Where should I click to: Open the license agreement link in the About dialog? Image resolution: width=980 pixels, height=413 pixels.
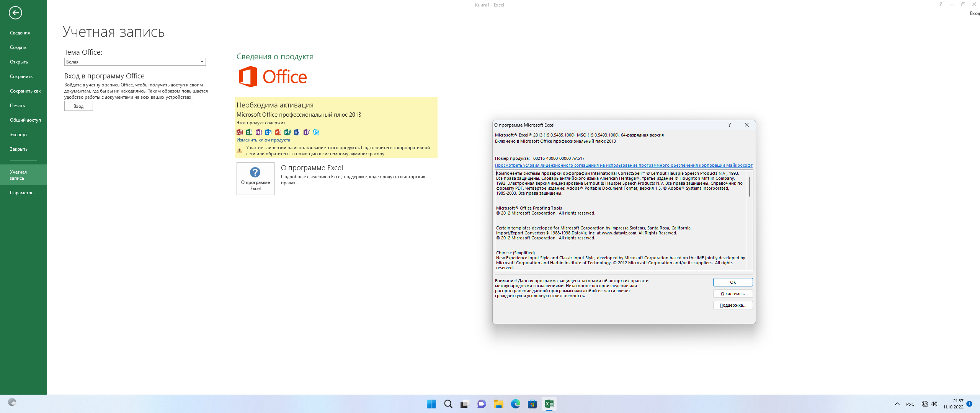coord(624,165)
